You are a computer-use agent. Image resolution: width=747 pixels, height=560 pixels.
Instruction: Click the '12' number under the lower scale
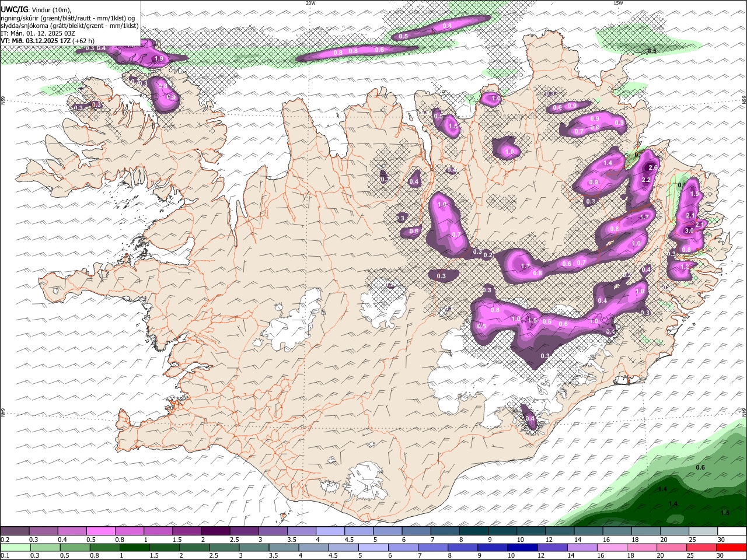click(542, 556)
